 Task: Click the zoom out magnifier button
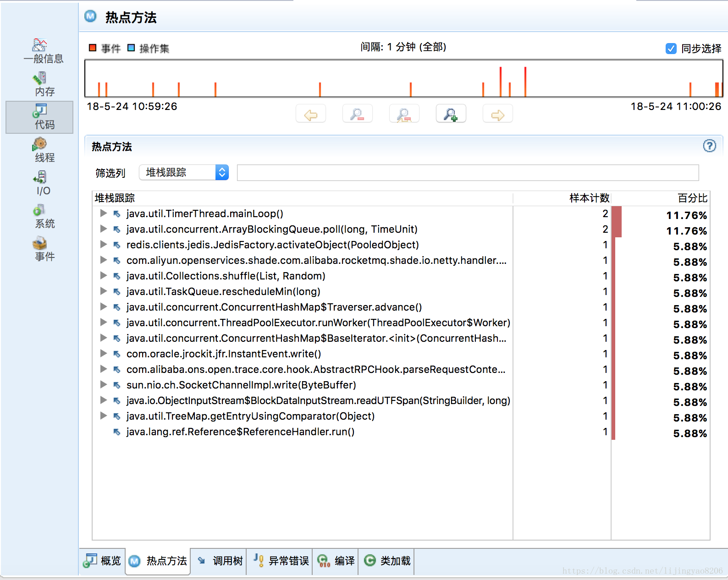(358, 114)
